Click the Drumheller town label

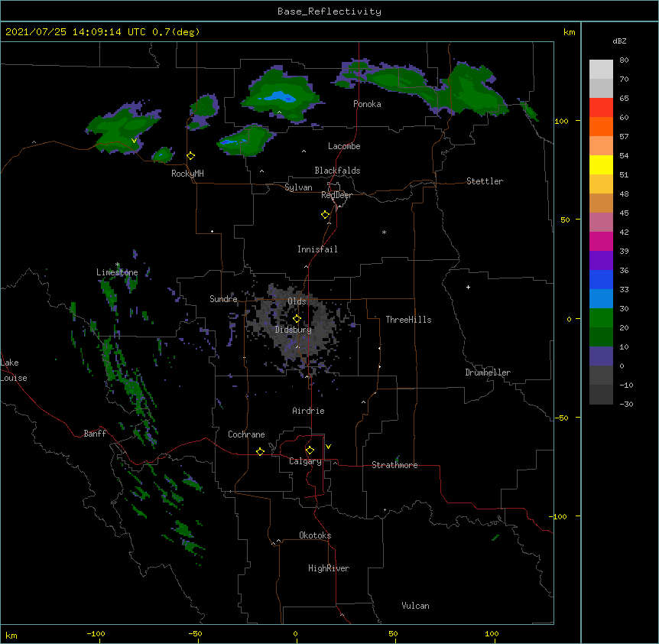click(x=488, y=372)
